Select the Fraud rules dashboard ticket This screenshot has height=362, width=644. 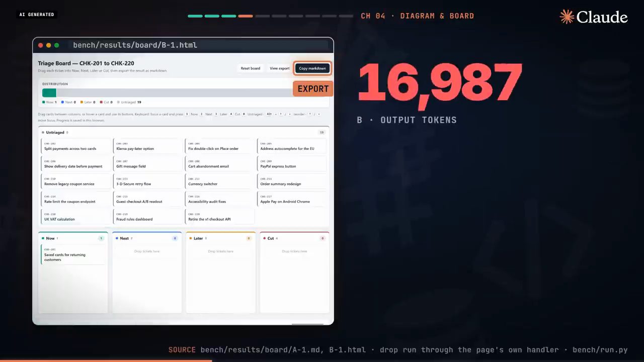point(147,217)
